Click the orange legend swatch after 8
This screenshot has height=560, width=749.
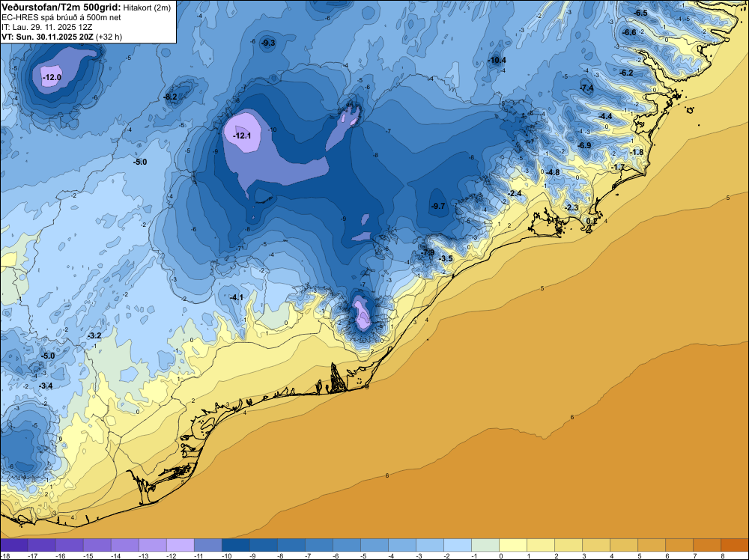[x=735, y=545]
